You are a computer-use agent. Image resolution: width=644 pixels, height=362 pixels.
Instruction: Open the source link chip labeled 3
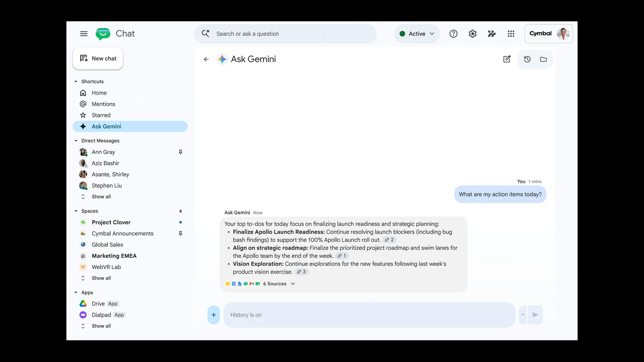pyautogui.click(x=301, y=272)
